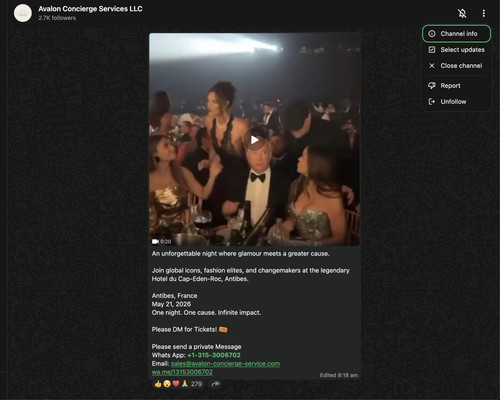Open the 279 reactions count
Screen dimensions: 500x400
click(196, 384)
